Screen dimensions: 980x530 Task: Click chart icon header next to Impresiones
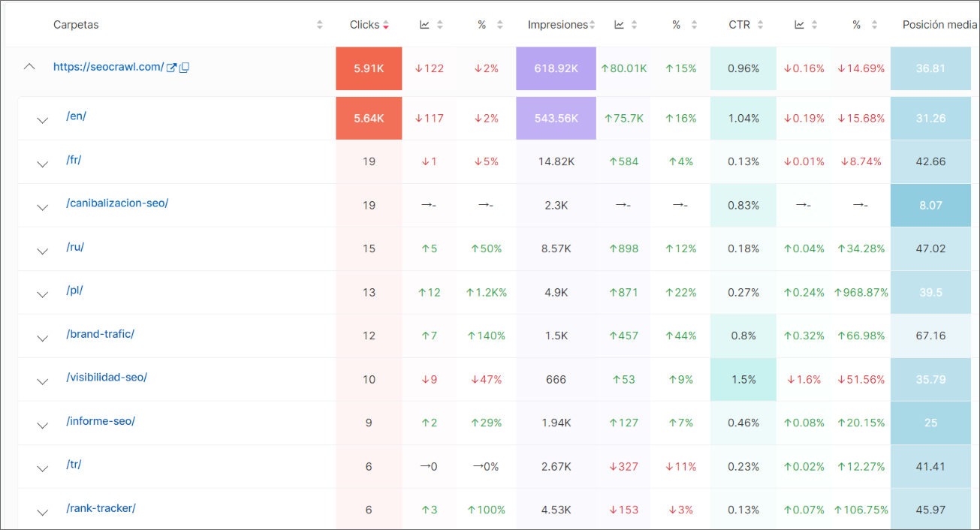[619, 25]
